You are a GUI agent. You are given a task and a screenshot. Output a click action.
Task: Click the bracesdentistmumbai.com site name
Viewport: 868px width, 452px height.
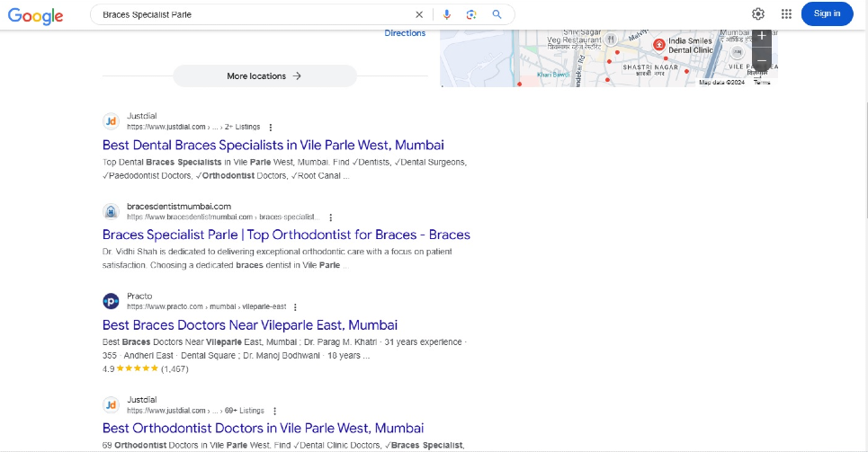tap(179, 207)
